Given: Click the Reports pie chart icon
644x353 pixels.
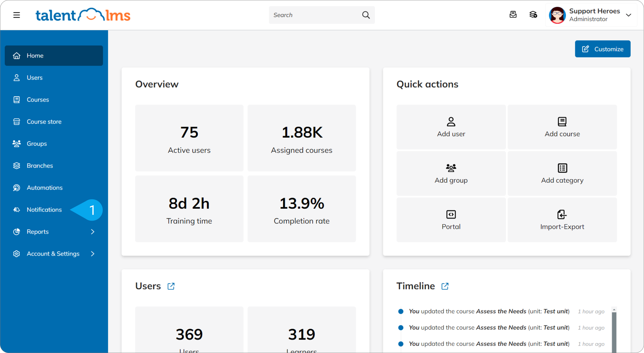Looking at the screenshot, I should tap(17, 232).
